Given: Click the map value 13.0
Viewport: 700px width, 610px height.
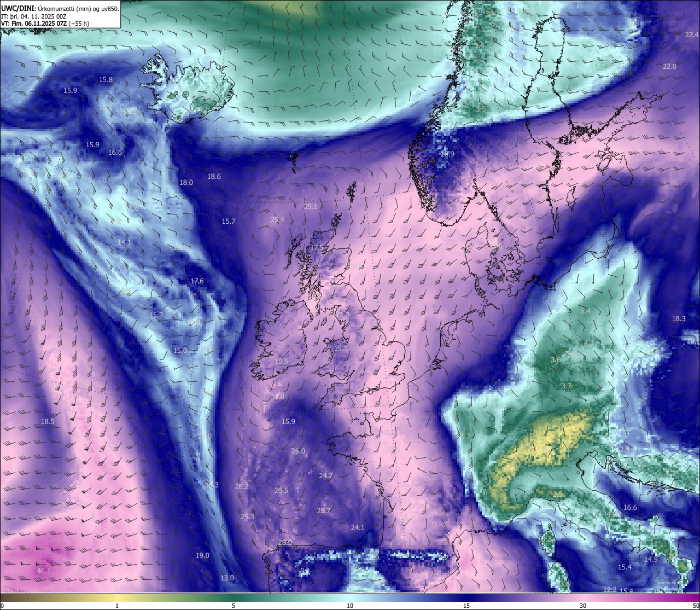Looking at the screenshot, I should 227,578.
